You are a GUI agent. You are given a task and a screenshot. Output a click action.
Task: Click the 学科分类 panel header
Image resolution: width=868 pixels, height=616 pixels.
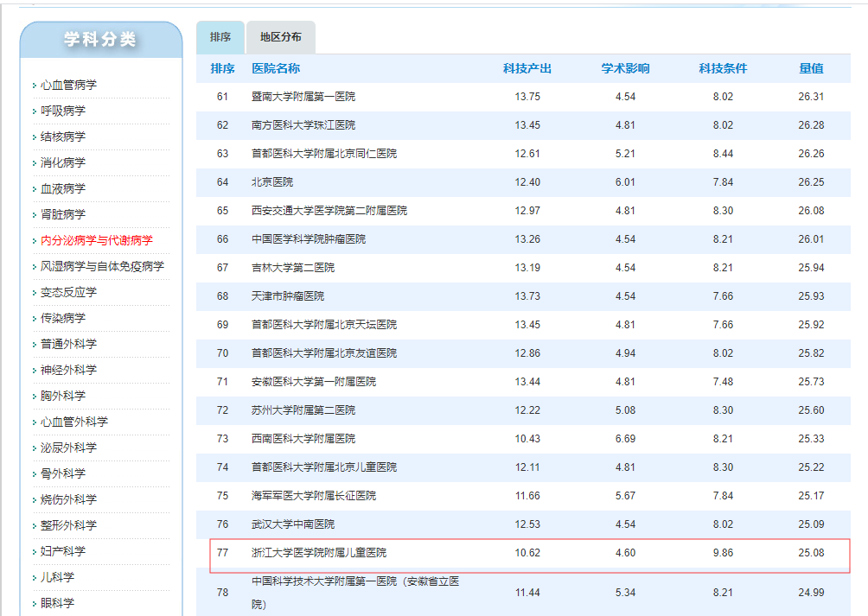pyautogui.click(x=100, y=39)
